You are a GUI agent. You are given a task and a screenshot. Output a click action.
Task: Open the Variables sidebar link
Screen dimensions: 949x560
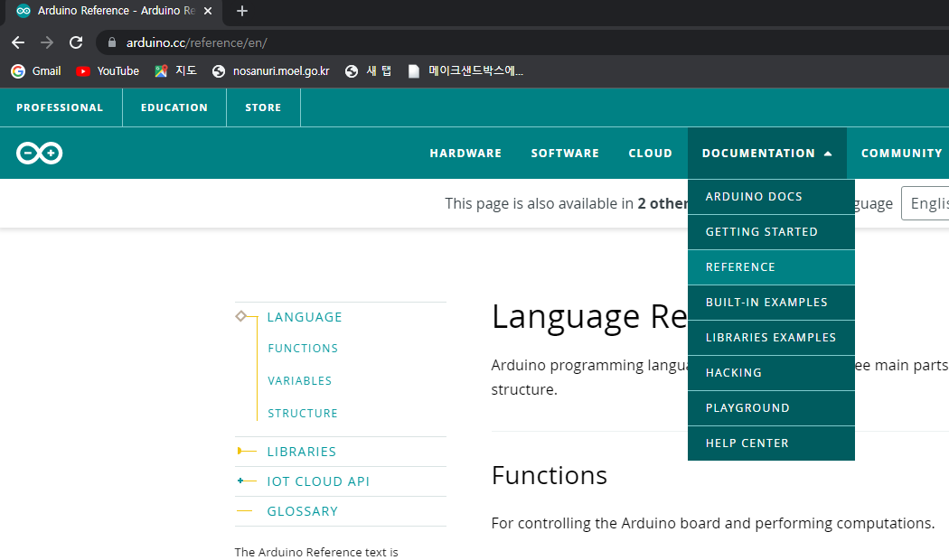[299, 381]
